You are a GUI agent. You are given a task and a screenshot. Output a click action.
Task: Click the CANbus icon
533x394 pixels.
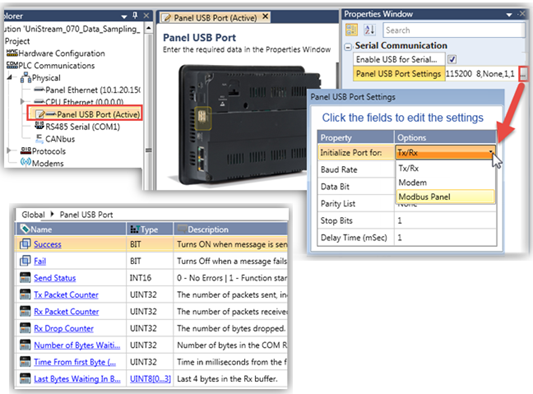coord(39,138)
